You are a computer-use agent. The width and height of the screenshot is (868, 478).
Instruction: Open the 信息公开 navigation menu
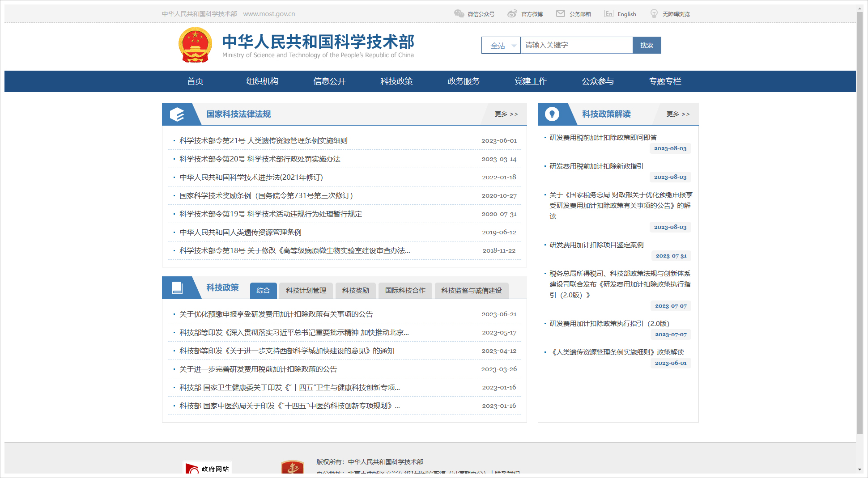[329, 81]
